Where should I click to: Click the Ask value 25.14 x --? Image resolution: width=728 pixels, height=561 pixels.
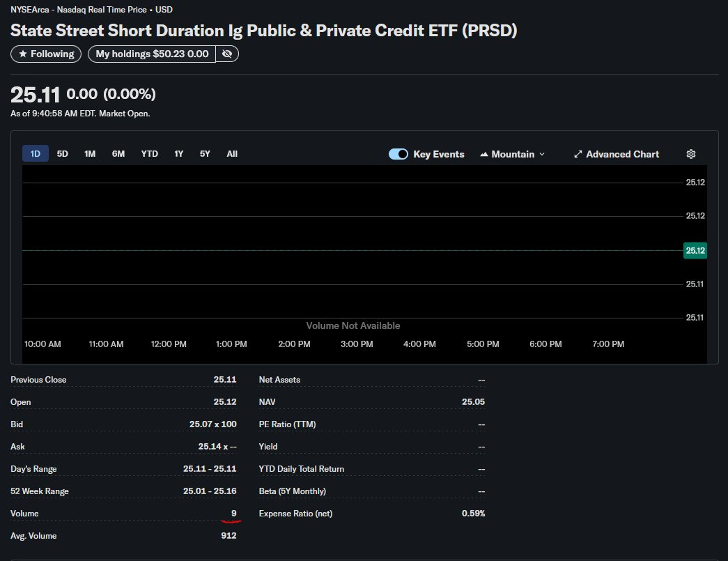point(217,447)
